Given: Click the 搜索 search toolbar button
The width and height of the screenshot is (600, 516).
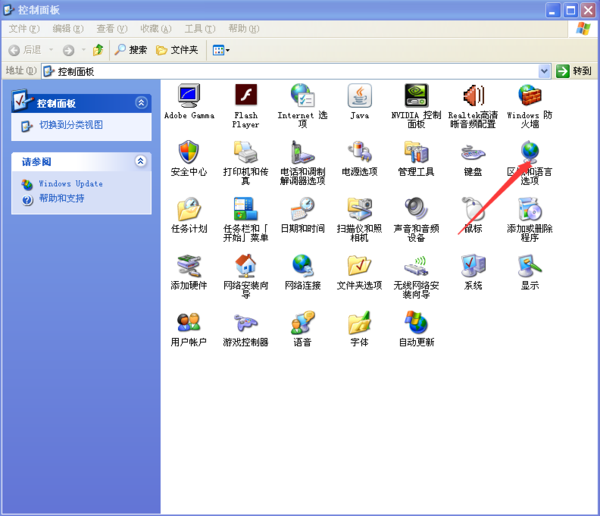Looking at the screenshot, I should pyautogui.click(x=131, y=50).
